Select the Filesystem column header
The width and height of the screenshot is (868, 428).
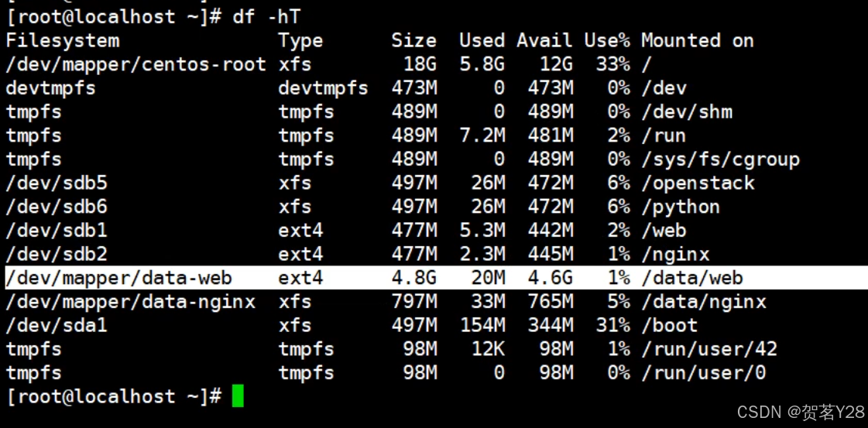[63, 41]
